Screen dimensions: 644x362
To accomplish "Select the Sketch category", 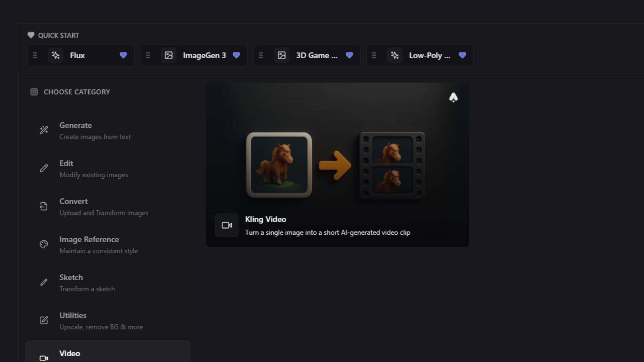I will click(108, 283).
